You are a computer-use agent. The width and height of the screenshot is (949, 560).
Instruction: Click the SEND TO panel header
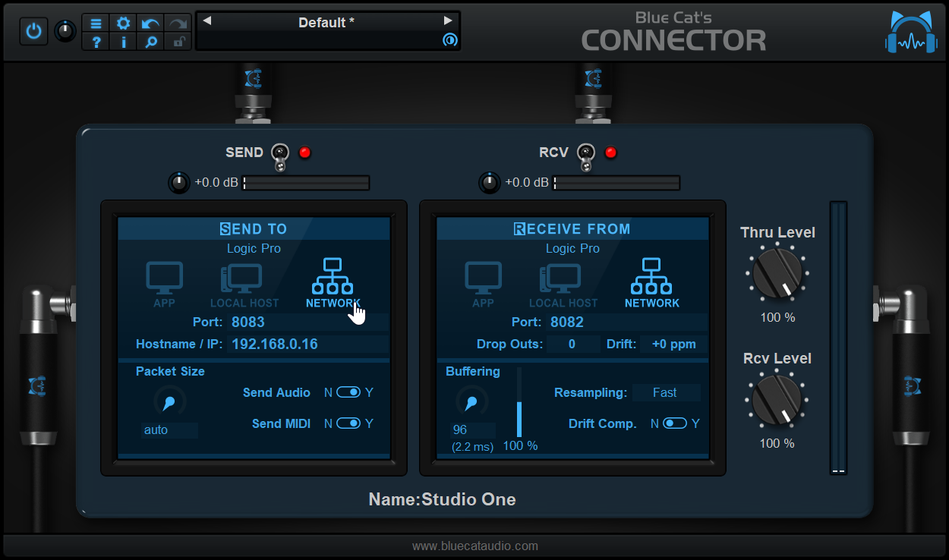click(254, 228)
